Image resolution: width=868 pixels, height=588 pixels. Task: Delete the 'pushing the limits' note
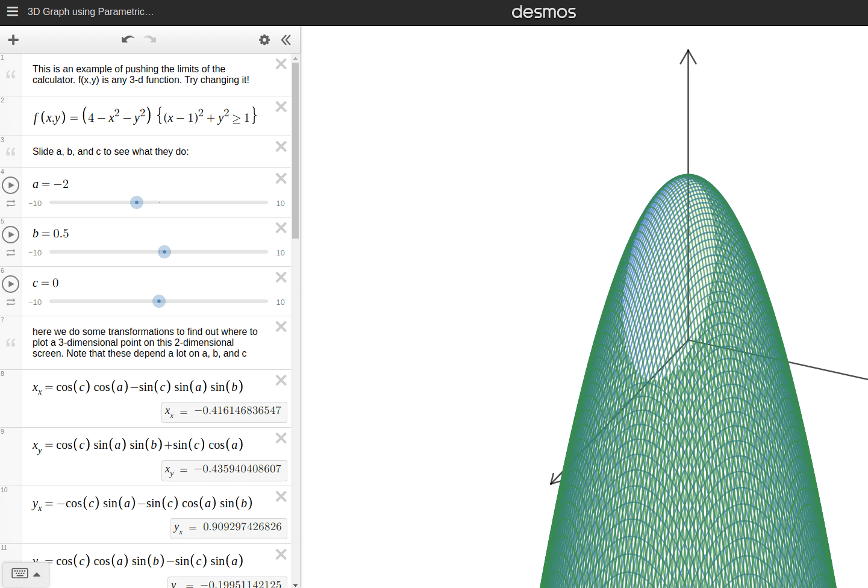[x=281, y=64]
